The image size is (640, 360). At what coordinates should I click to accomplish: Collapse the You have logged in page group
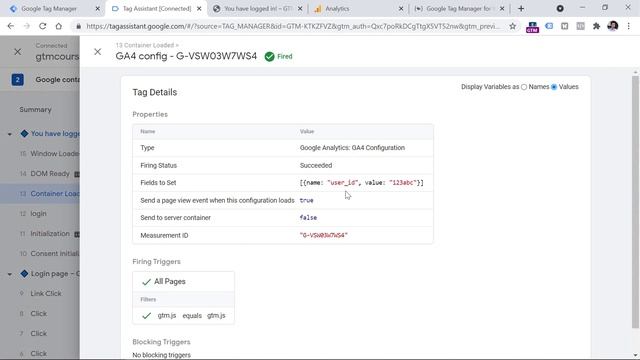(x=10, y=134)
